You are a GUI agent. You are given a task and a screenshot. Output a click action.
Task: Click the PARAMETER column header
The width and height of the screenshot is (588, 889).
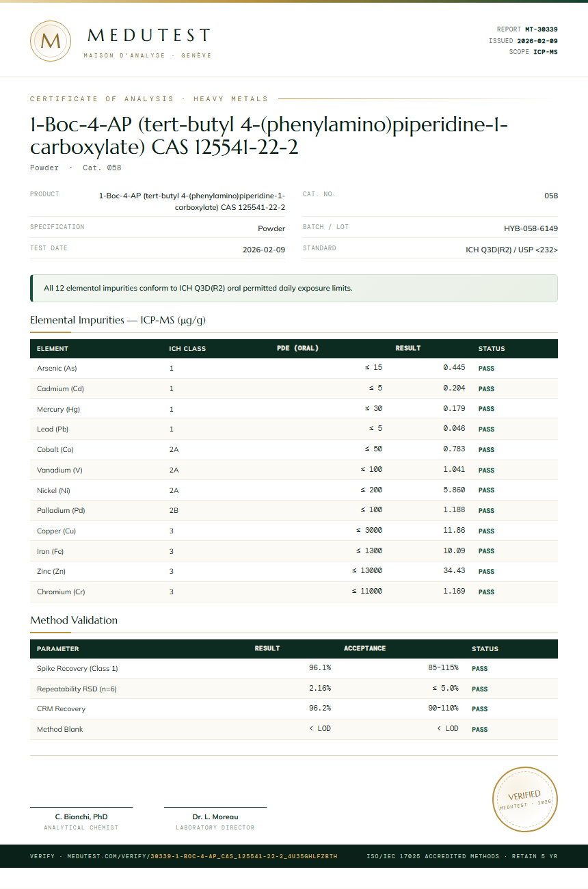(x=58, y=649)
